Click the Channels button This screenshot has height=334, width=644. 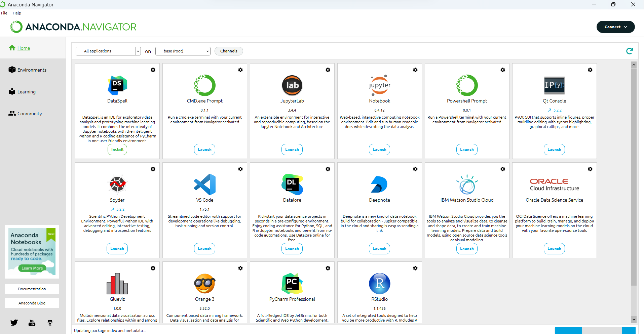[229, 51]
